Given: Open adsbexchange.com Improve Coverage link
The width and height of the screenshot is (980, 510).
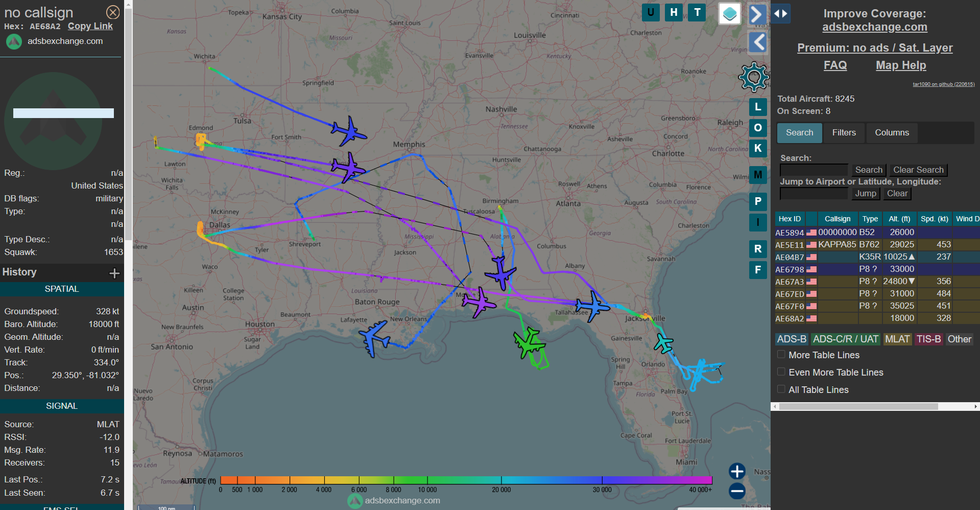Looking at the screenshot, I should 875,27.
